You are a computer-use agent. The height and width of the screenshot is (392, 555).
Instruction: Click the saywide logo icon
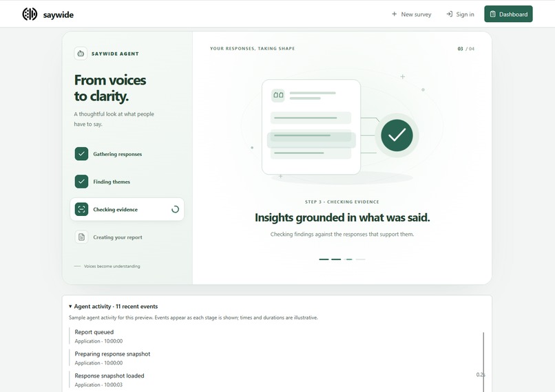(30, 14)
